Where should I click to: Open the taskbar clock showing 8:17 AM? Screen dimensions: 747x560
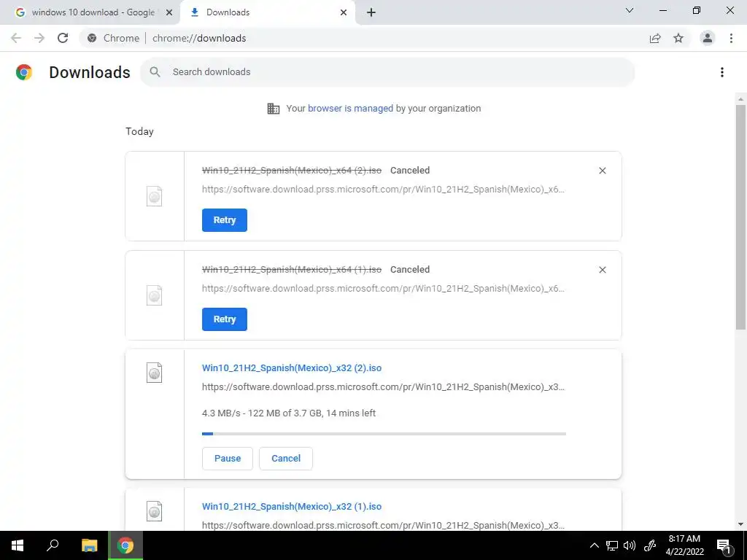click(684, 545)
